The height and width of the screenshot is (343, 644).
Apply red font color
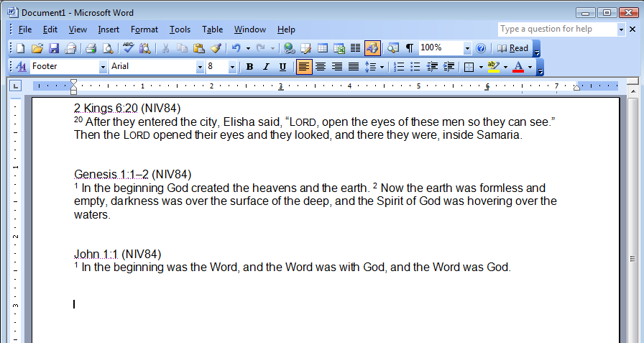pyautogui.click(x=518, y=67)
